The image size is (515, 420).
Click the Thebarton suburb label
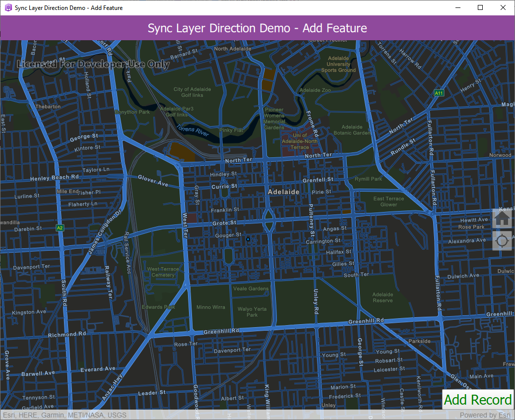click(x=48, y=106)
